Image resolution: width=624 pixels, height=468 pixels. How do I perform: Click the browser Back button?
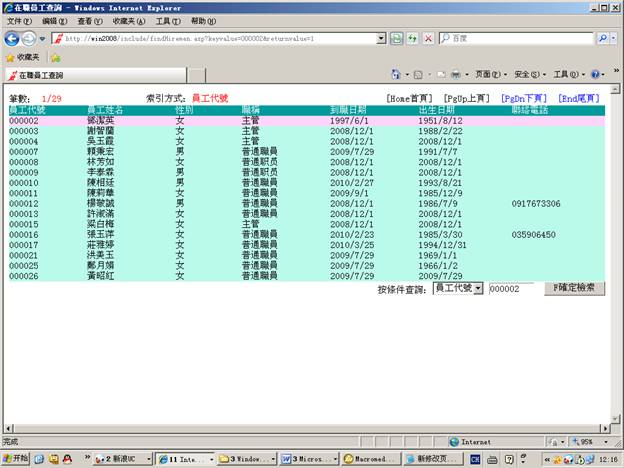12,38
